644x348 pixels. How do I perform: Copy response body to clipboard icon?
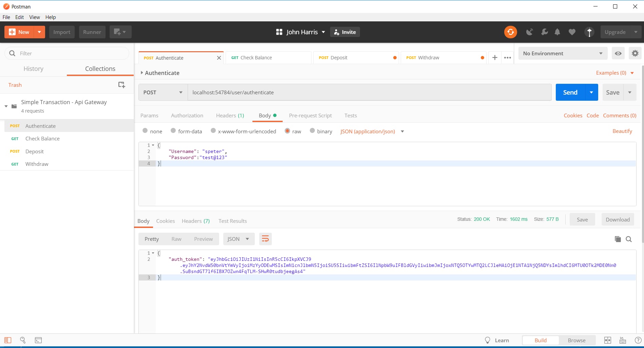(618, 239)
